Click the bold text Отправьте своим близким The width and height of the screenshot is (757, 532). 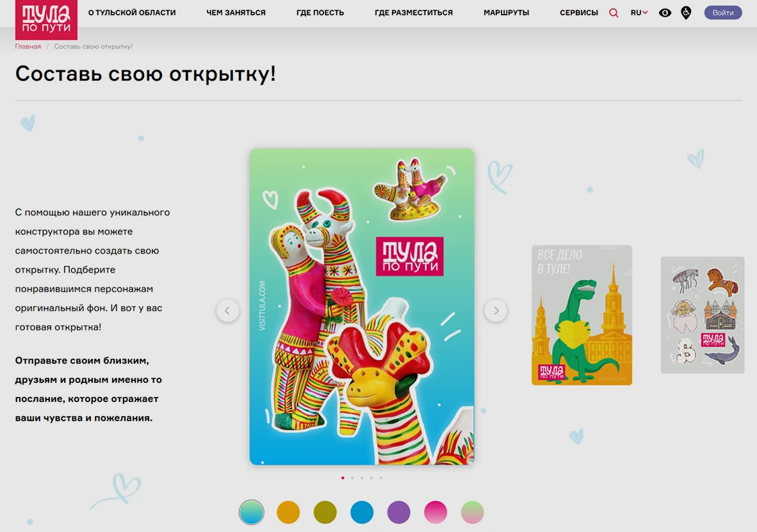click(x=89, y=389)
